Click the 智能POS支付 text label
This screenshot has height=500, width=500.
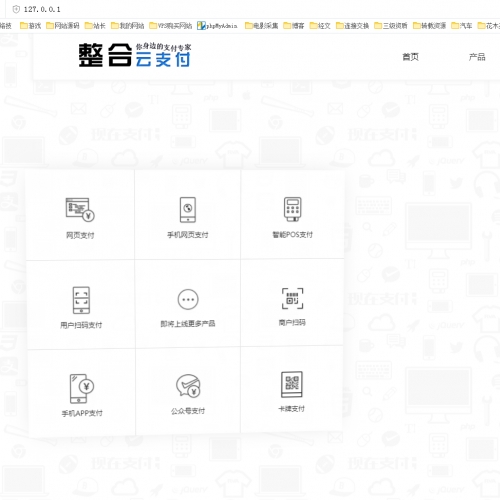(x=292, y=235)
